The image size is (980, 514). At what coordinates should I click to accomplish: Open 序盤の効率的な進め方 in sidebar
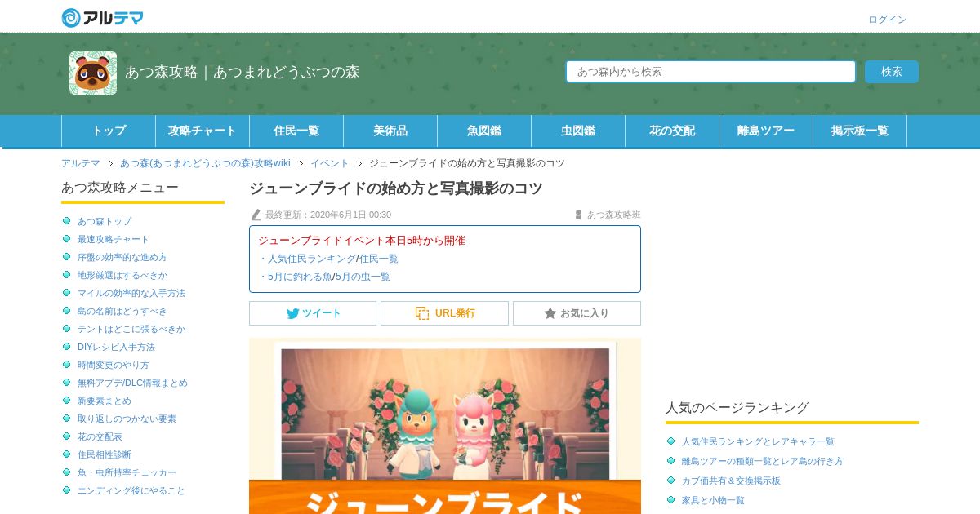point(122,257)
